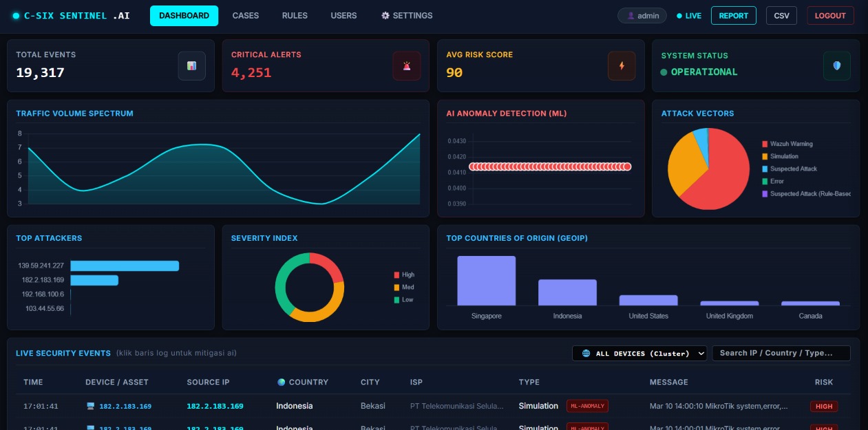
Task: Toggle the Wazuh Warning legend entry
Action: [787, 144]
